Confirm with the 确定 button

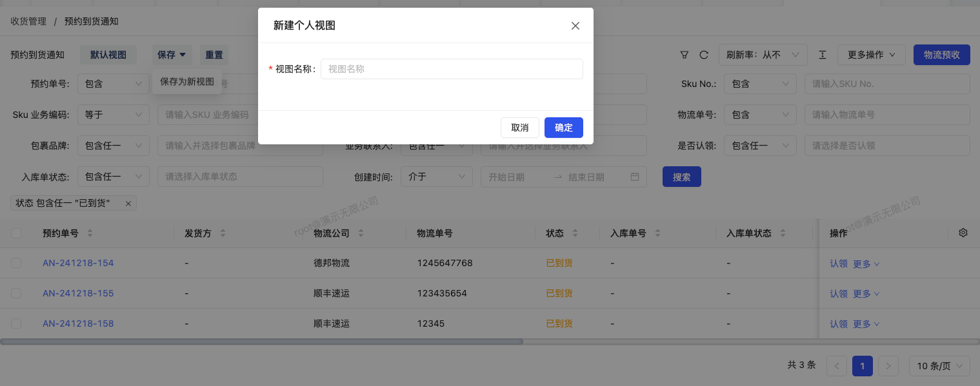[x=563, y=128]
